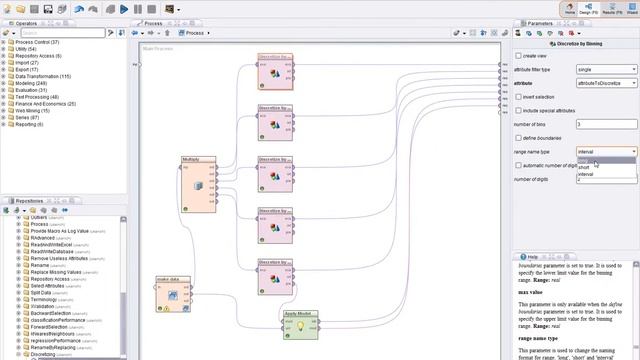Switch to the Results perspective
640x360 pixels.
tap(612, 9)
